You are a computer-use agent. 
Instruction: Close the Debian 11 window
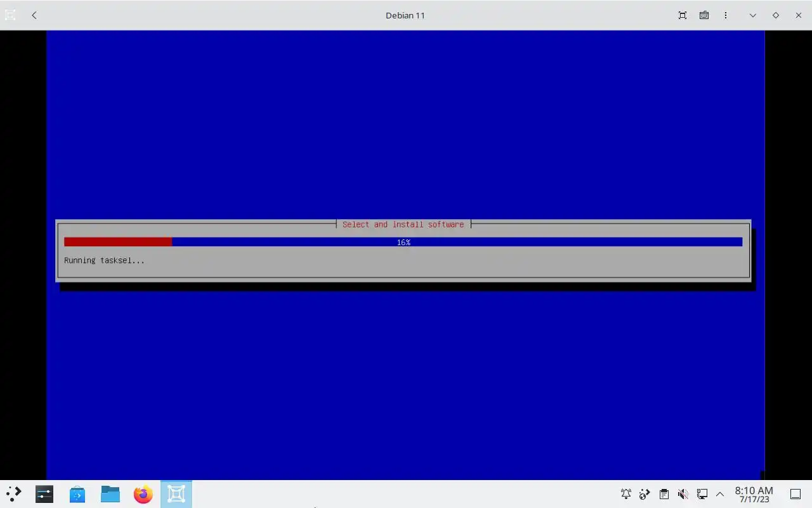[799, 15]
